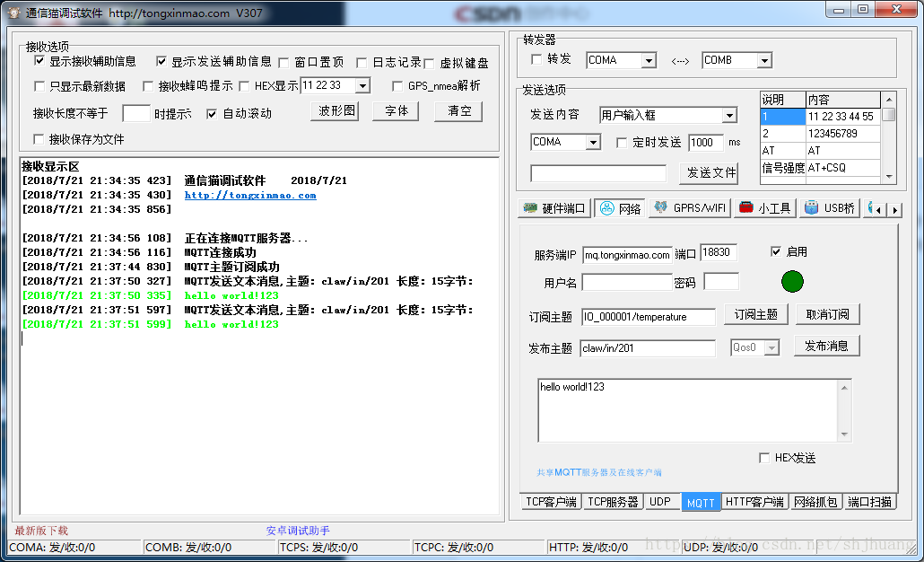Image resolution: width=924 pixels, height=562 pixels.
Task: Open the COMB forwarder target dropdown
Action: pyautogui.click(x=764, y=61)
